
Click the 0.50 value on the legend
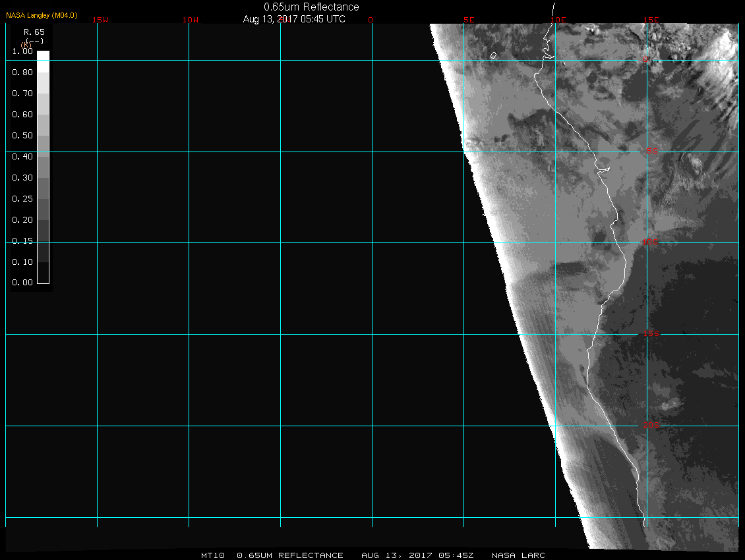click(22, 135)
